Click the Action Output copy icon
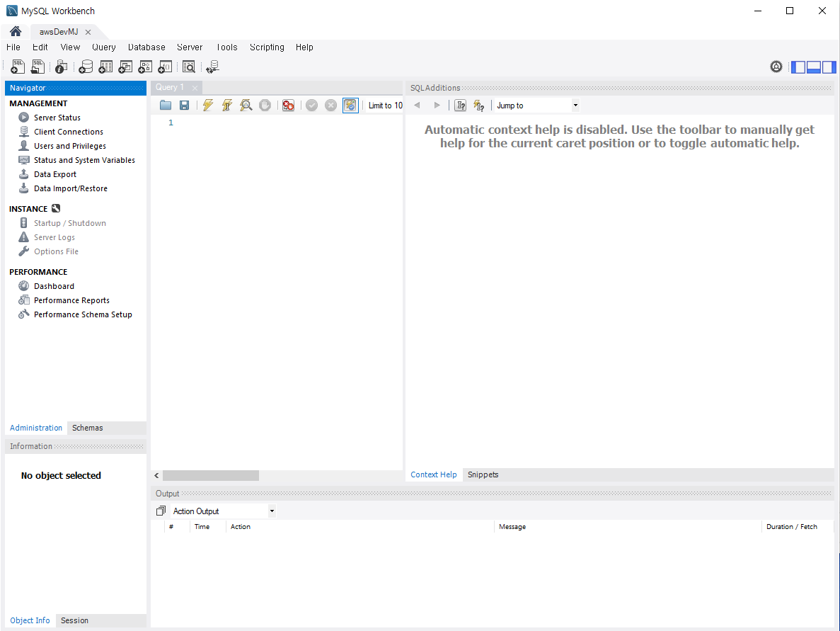 click(161, 511)
